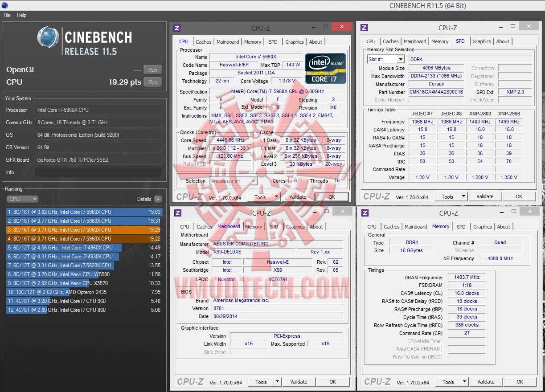
Task: Switch to the Caches tab in CPU-Z
Action: [204, 41]
